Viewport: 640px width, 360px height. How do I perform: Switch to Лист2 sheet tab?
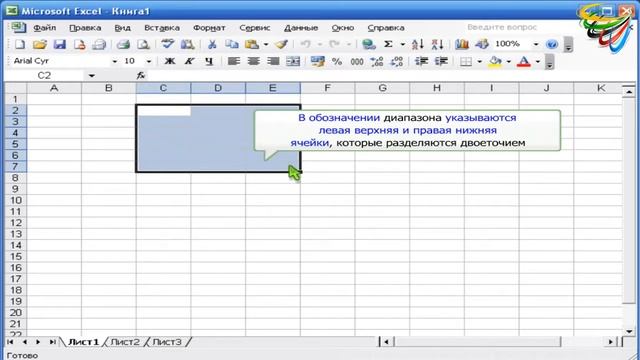(125, 342)
